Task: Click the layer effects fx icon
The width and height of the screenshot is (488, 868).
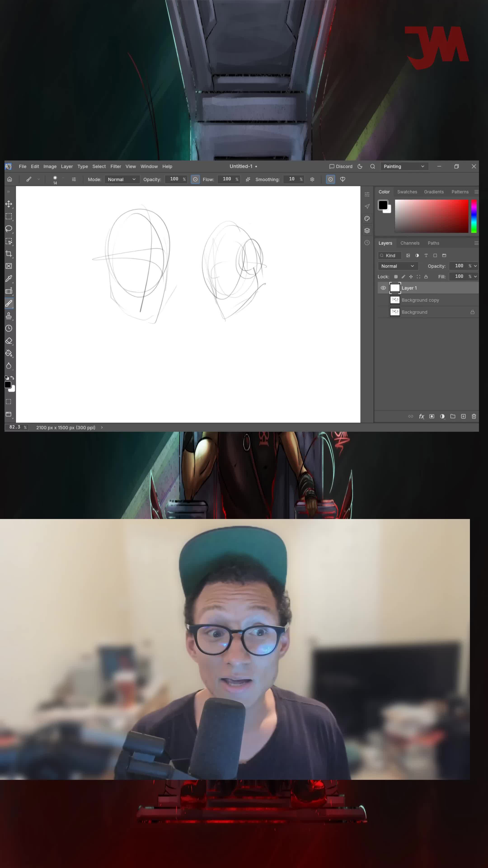Action: tap(421, 416)
